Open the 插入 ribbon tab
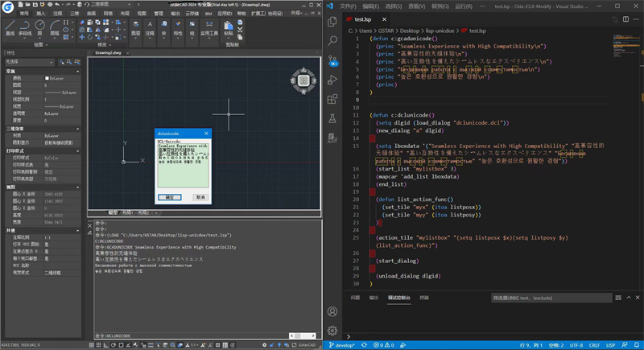Viewport: 644px width, 350px height. [39, 14]
